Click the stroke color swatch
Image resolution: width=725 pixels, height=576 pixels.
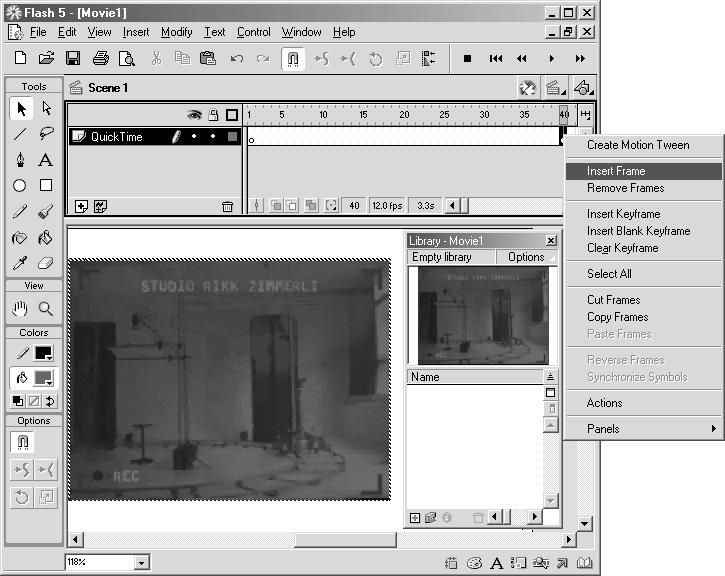[x=44, y=353]
